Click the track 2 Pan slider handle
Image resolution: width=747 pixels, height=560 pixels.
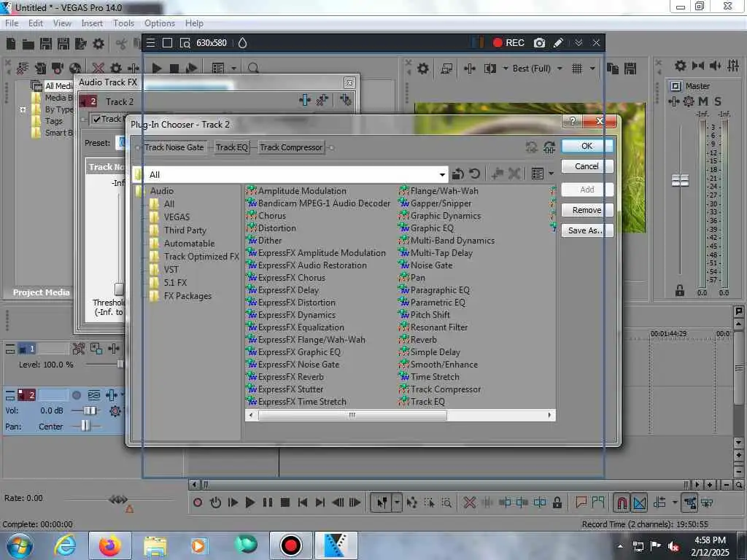click(x=85, y=426)
